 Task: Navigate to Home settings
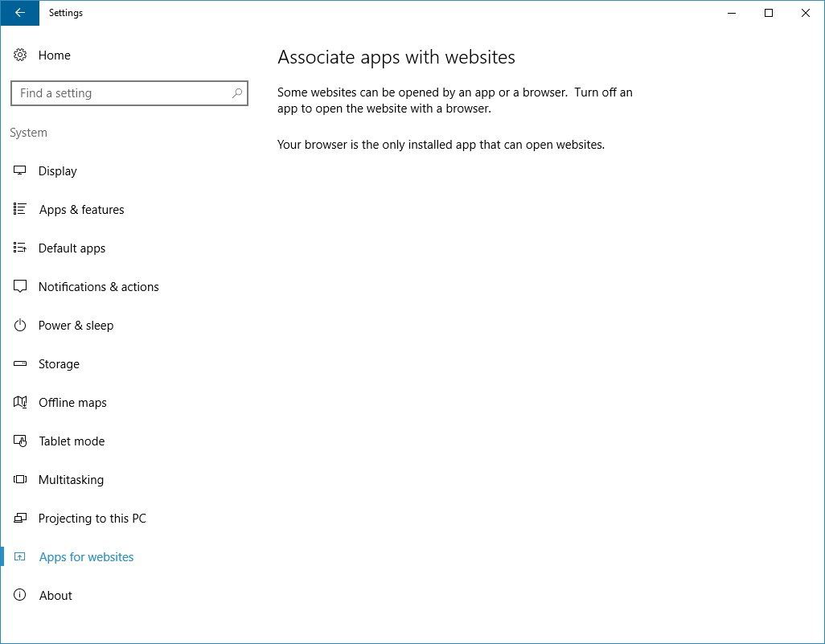click(x=54, y=55)
